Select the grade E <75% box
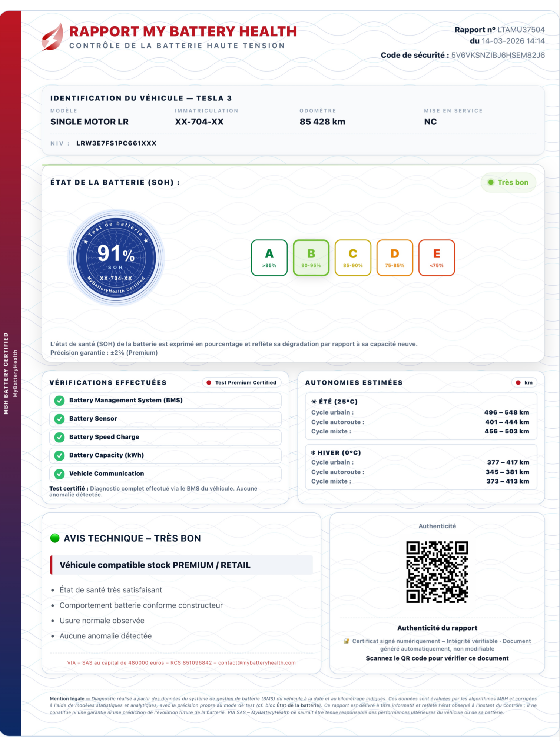Viewport: 560px width, 741px height. (437, 258)
